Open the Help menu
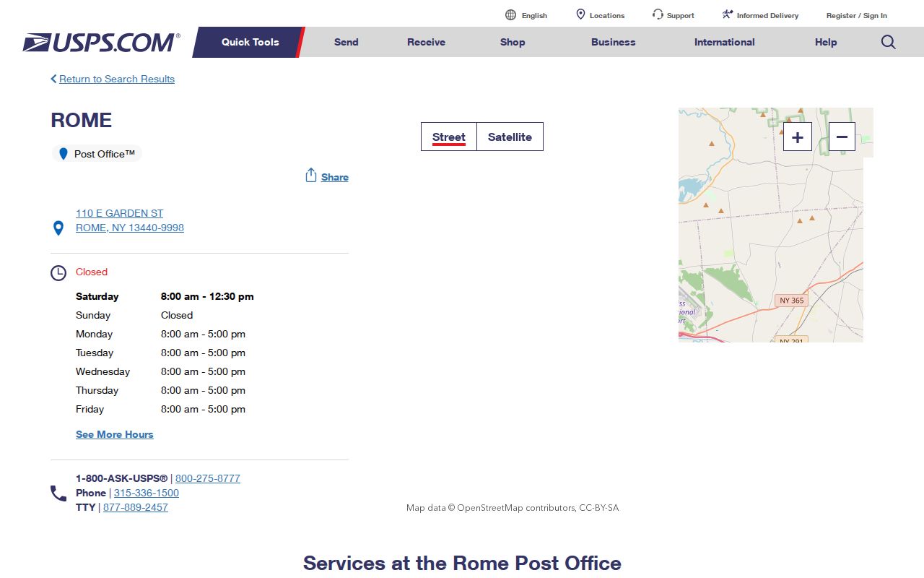This screenshot has width=924, height=578. [826, 42]
